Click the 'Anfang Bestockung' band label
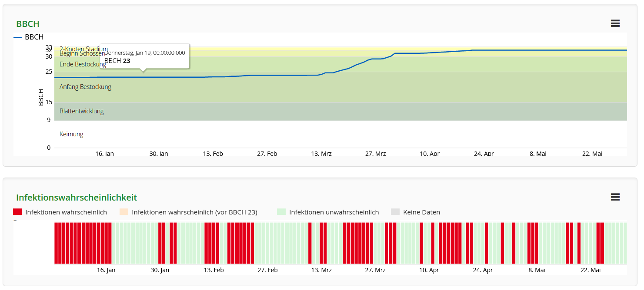 [85, 87]
